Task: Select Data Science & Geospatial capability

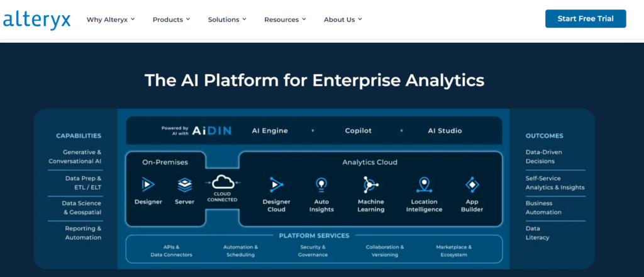Action: pos(81,208)
